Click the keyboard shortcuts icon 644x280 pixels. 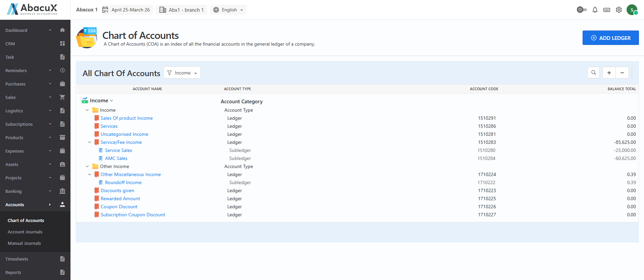pos(606,10)
